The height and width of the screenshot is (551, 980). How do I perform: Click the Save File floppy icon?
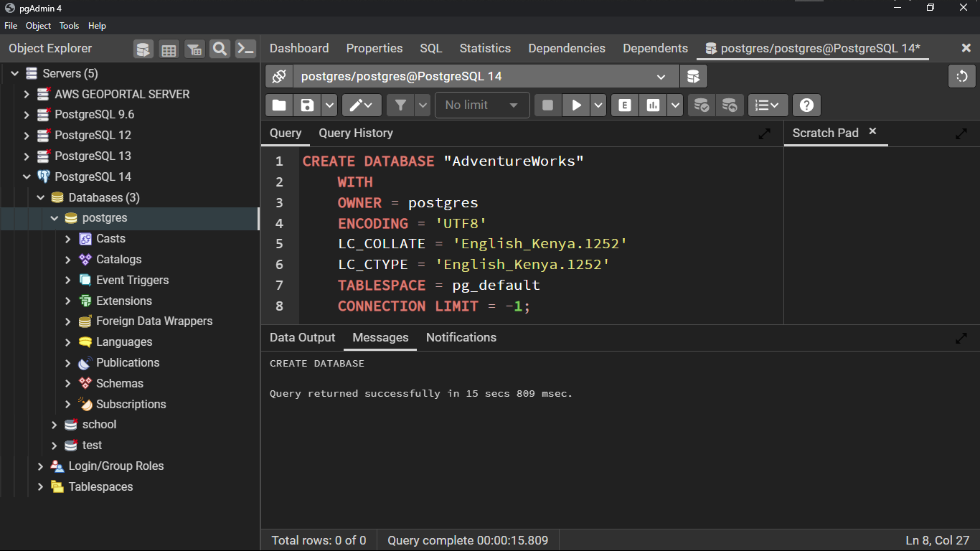307,105
